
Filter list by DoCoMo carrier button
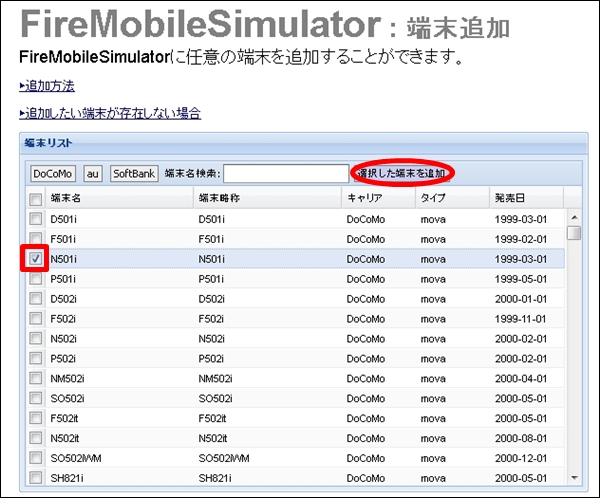point(53,174)
